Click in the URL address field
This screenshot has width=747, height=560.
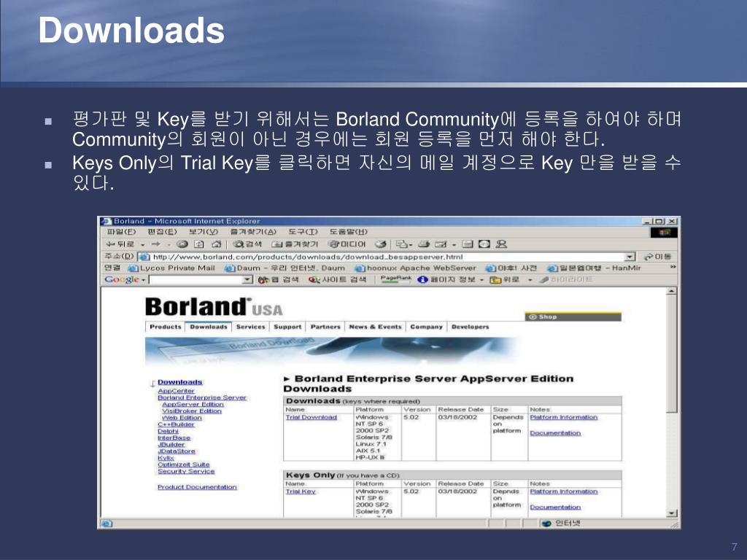point(388,257)
